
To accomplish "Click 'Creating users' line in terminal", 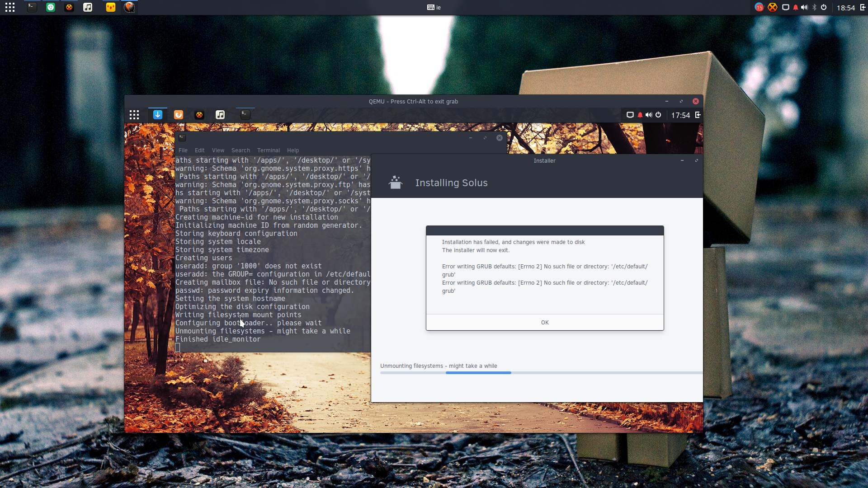I will 203,258.
